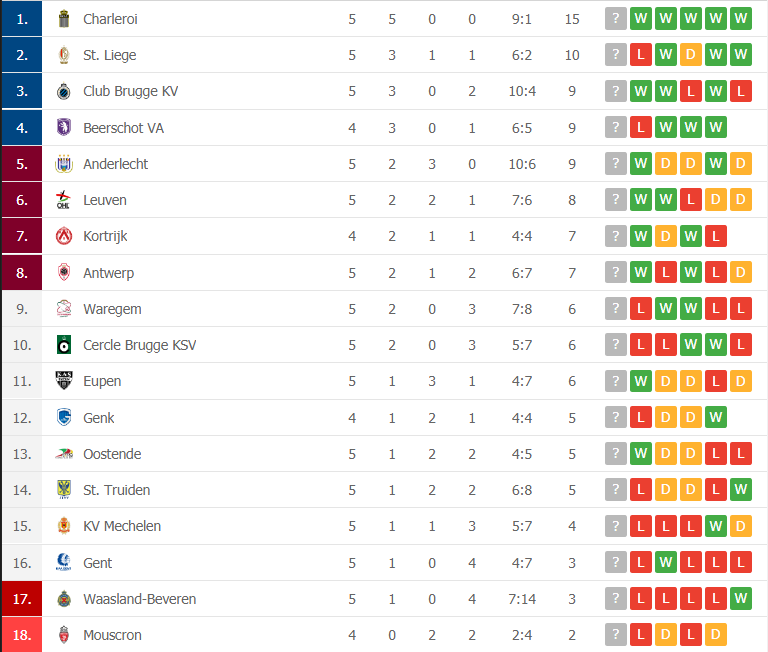768x652 pixels.
Task: Click Genk's green W form badge
Action: click(716, 417)
